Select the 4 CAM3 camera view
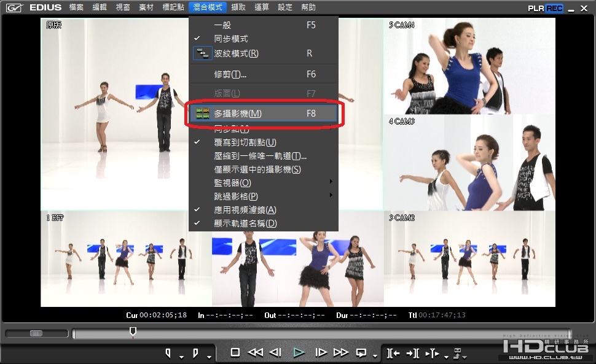596x364 pixels. [x=469, y=163]
